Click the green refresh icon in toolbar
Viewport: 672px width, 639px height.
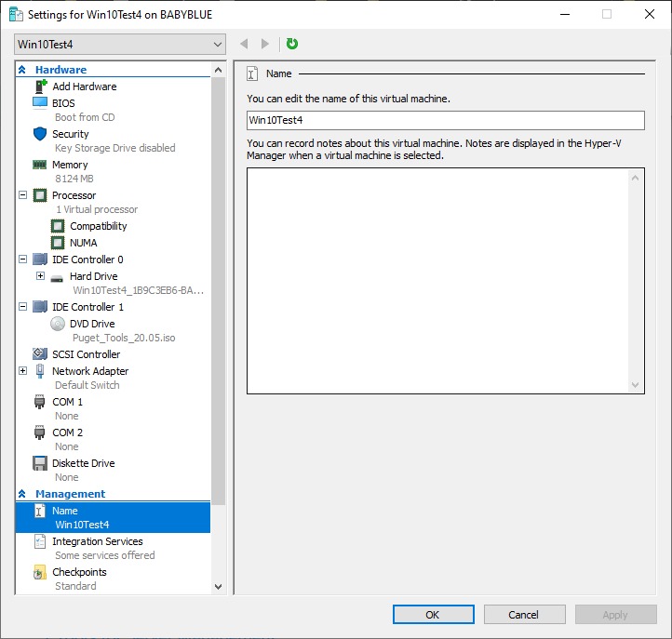(292, 44)
